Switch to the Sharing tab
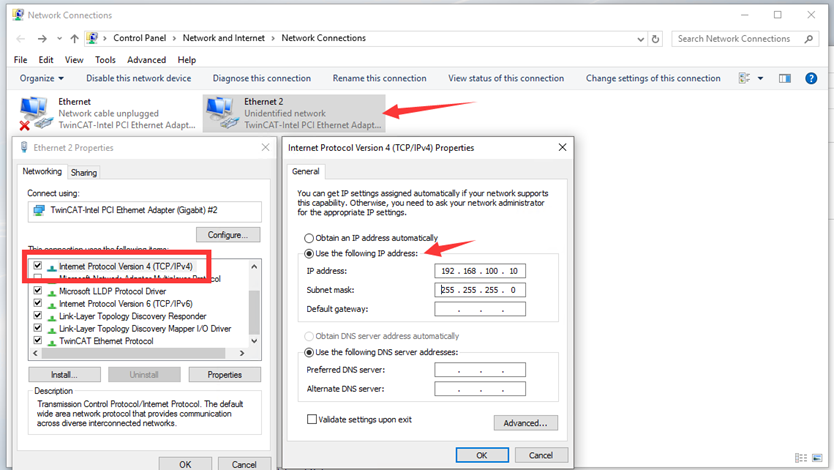834x470 pixels. 84,172
